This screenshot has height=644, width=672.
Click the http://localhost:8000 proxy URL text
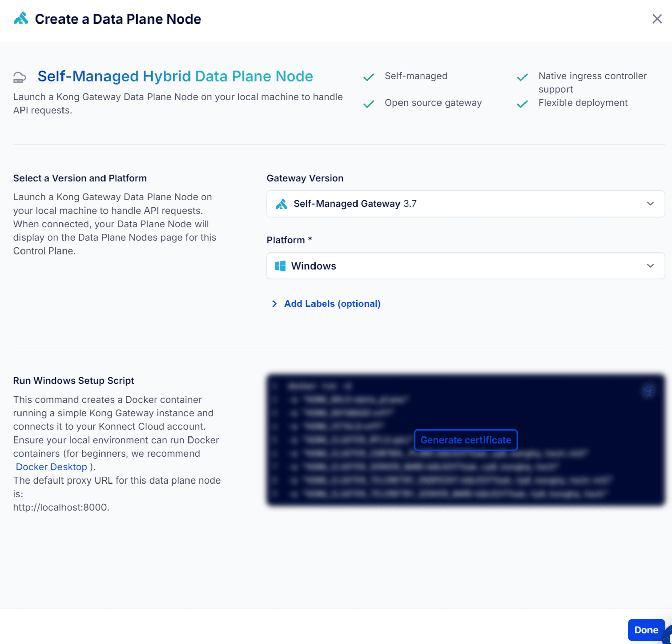pyautogui.click(x=61, y=507)
